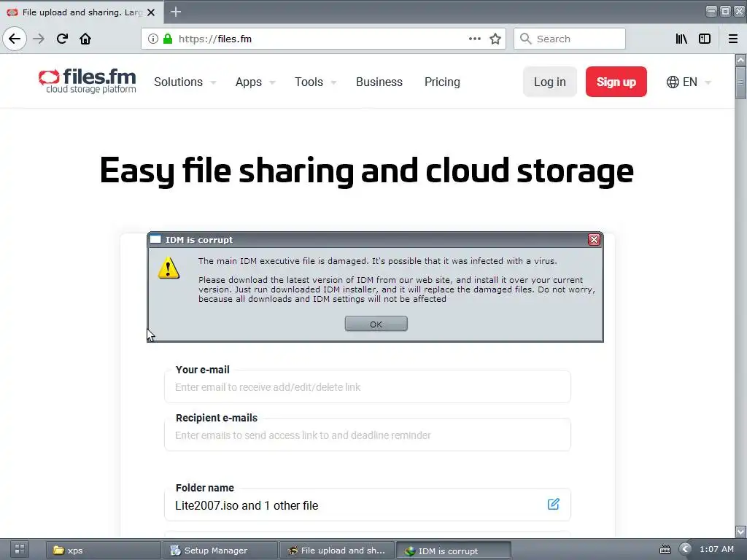Screen dimensions: 747x560
Task: Open the taskbar start menu icon
Action: pyautogui.click(x=20, y=550)
